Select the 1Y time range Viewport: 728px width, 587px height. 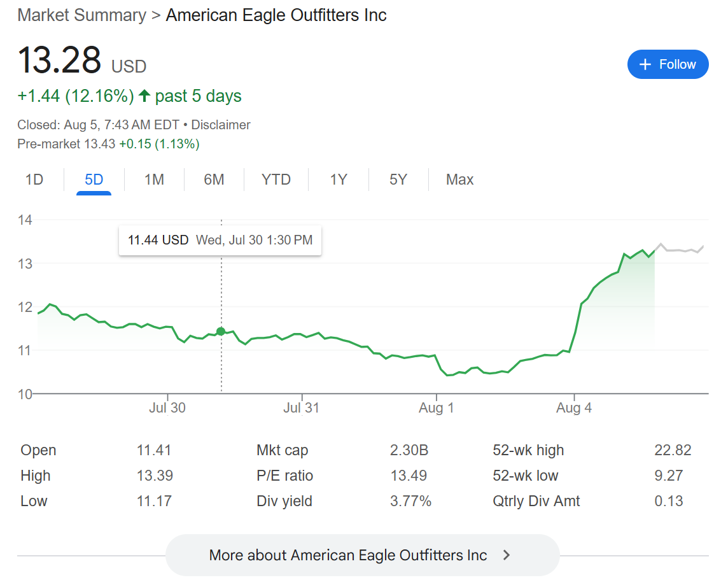[x=339, y=180]
